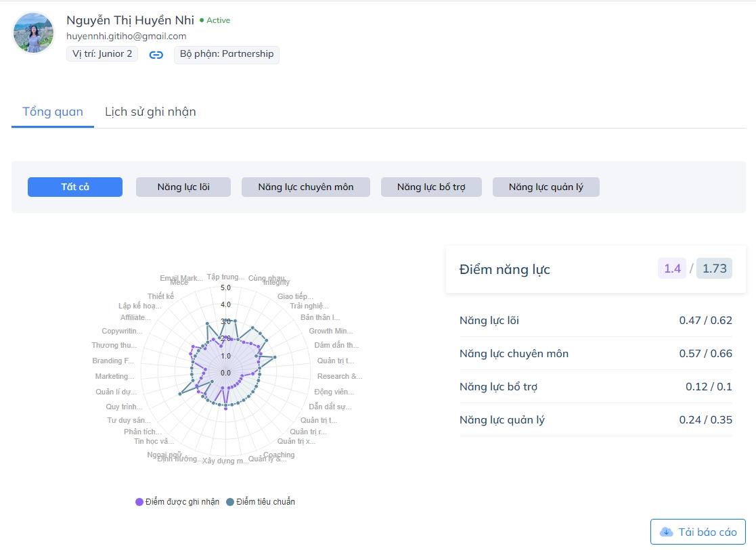Toggle the Điểm tiêu chuẩn legend series

261,502
